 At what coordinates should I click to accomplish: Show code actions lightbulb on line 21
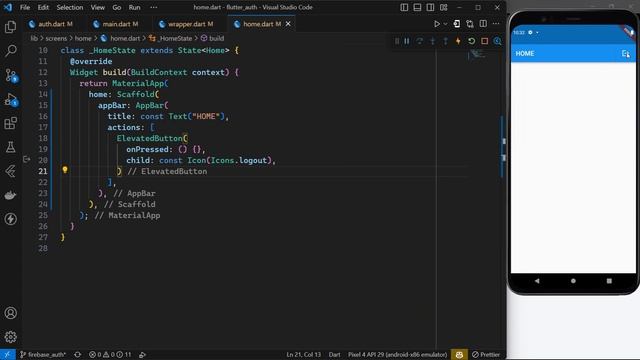point(65,170)
